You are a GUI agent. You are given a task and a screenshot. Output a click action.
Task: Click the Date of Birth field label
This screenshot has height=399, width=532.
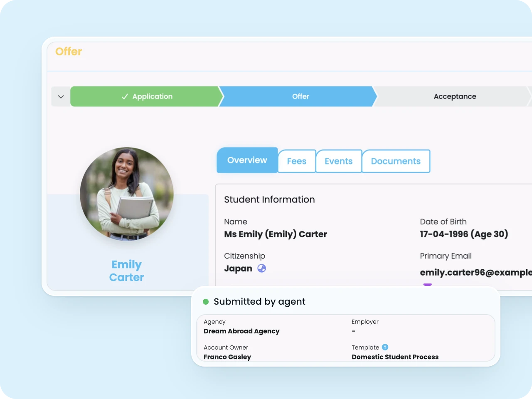click(x=443, y=222)
